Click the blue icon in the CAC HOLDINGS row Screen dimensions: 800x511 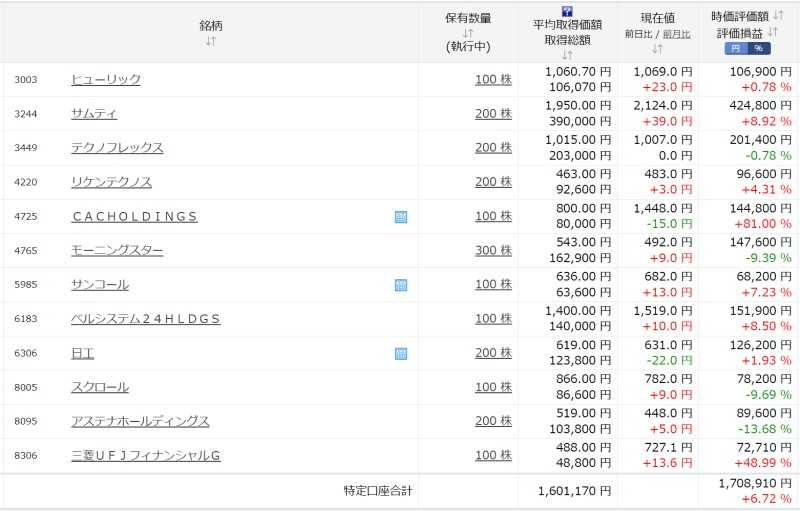(401, 217)
